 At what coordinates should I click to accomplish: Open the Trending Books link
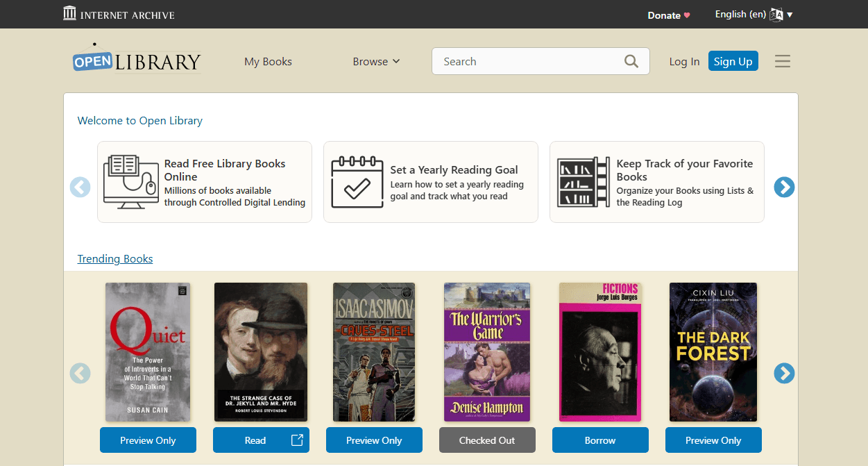point(115,258)
